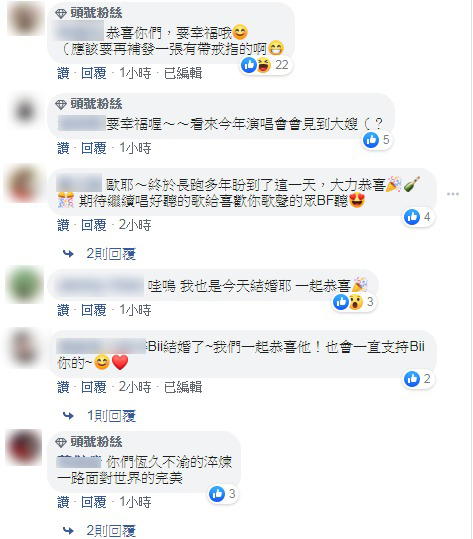Expand 2則回覆 under the 歐耶 comment

pyautogui.click(x=111, y=254)
